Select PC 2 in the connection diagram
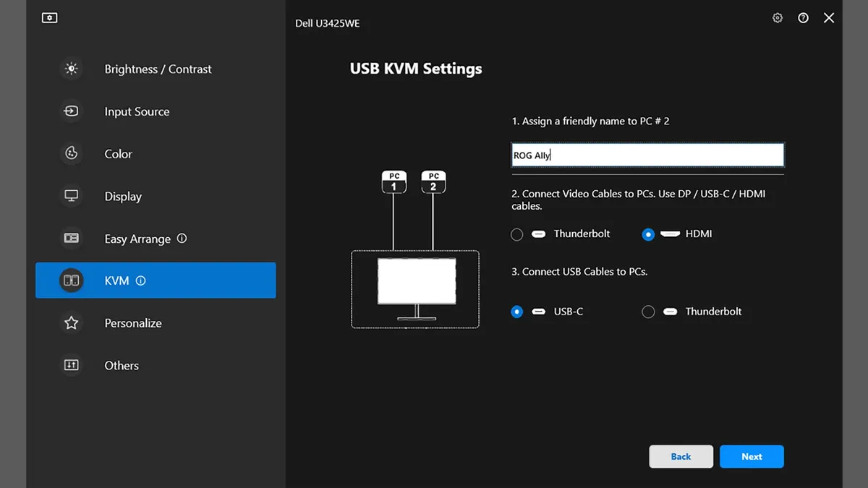The height and width of the screenshot is (488, 868). point(433,181)
